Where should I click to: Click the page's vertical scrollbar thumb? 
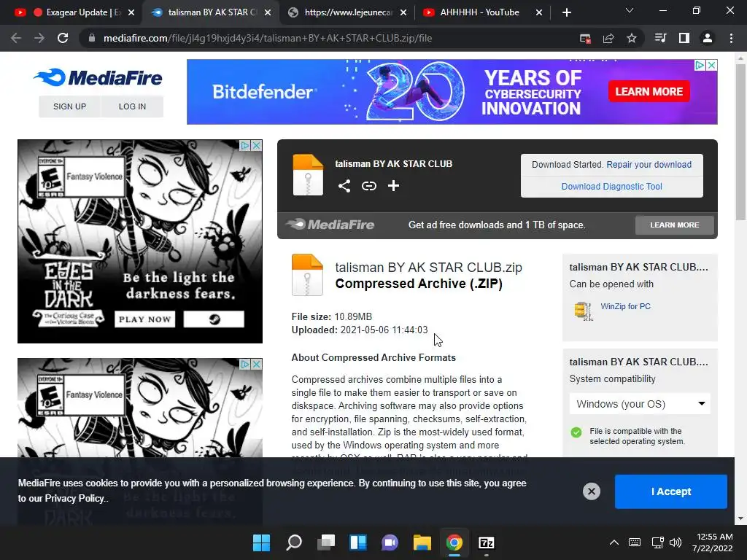pyautogui.click(x=740, y=143)
